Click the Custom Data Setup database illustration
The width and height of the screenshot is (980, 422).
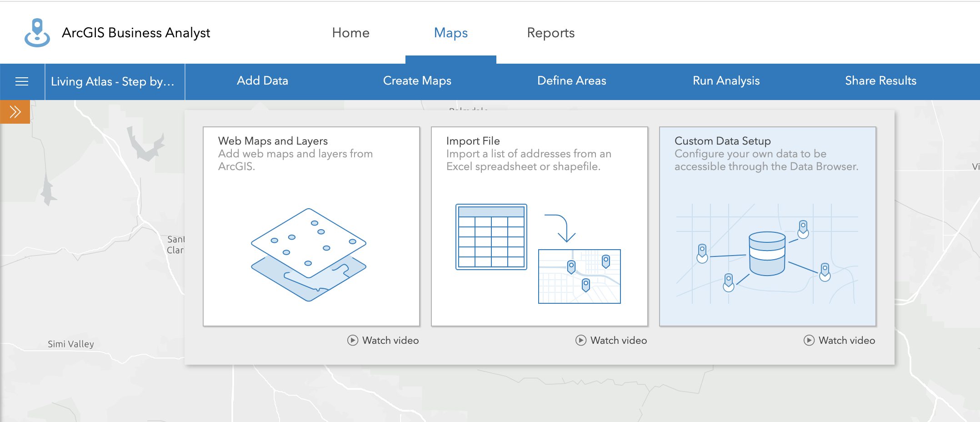tap(767, 254)
